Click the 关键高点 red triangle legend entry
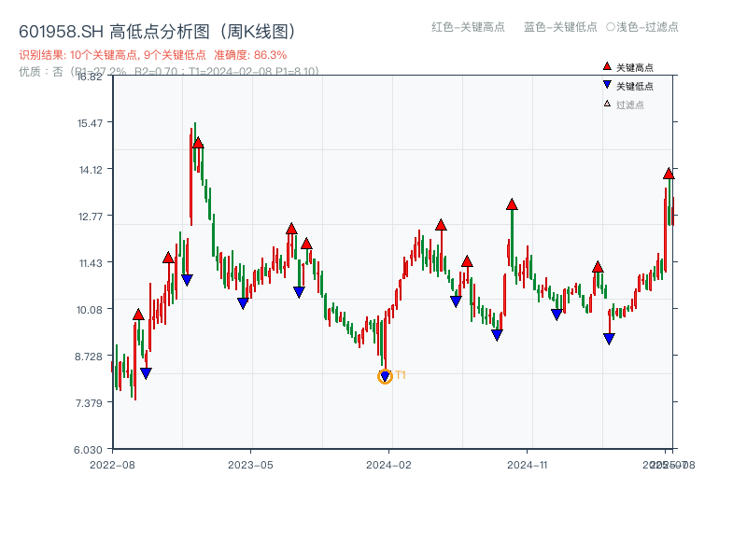The width and height of the screenshot is (747, 560). coord(627,67)
